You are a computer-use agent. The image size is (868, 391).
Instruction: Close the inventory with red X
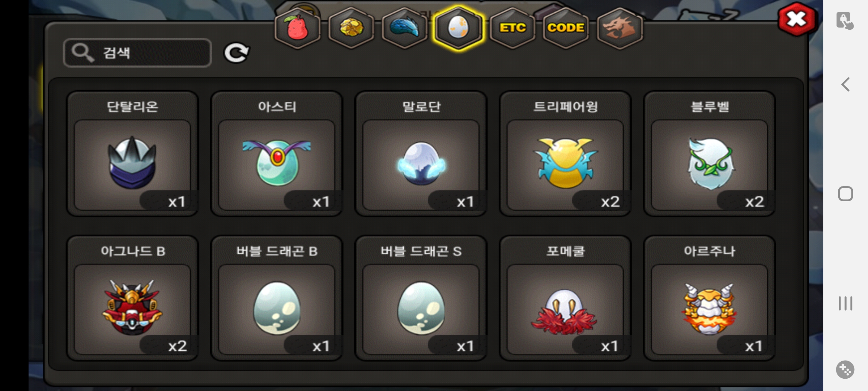pyautogui.click(x=797, y=19)
